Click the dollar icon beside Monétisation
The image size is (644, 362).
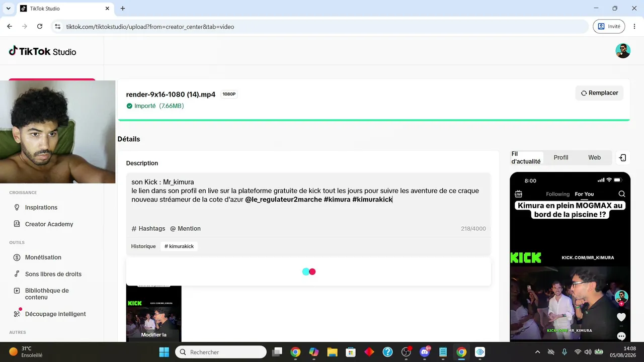click(x=17, y=257)
